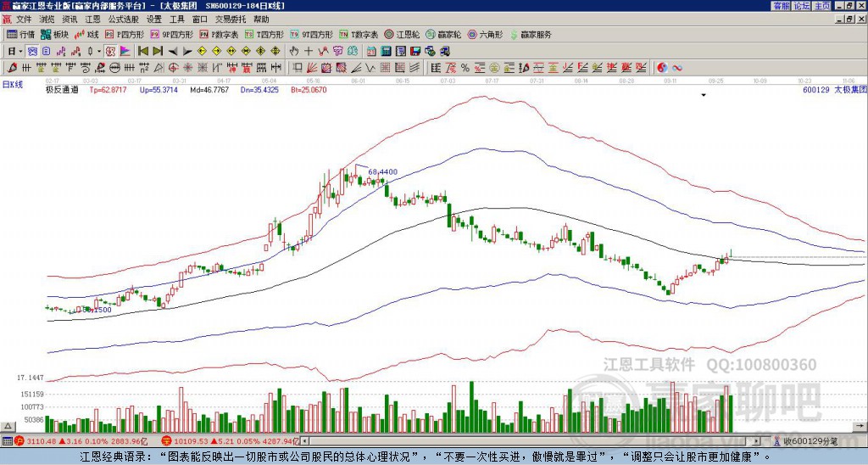Open the calculator icon
The height and width of the screenshot is (465, 868).
(387, 51)
